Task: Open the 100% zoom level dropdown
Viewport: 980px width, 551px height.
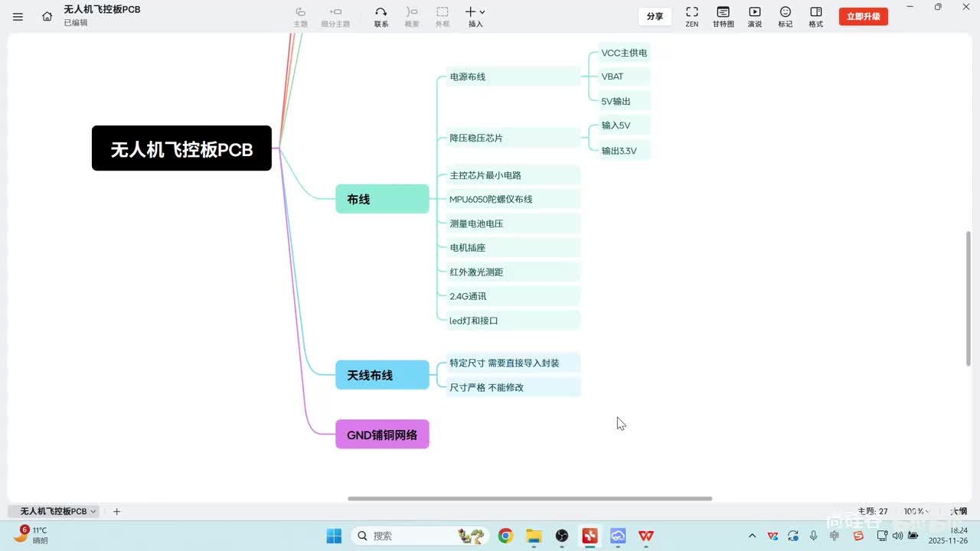Action: [x=916, y=511]
